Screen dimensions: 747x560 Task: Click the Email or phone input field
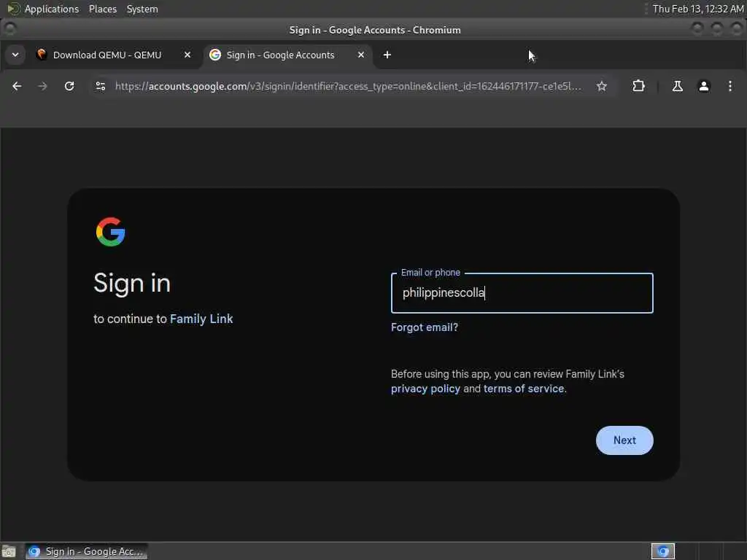pos(522,293)
